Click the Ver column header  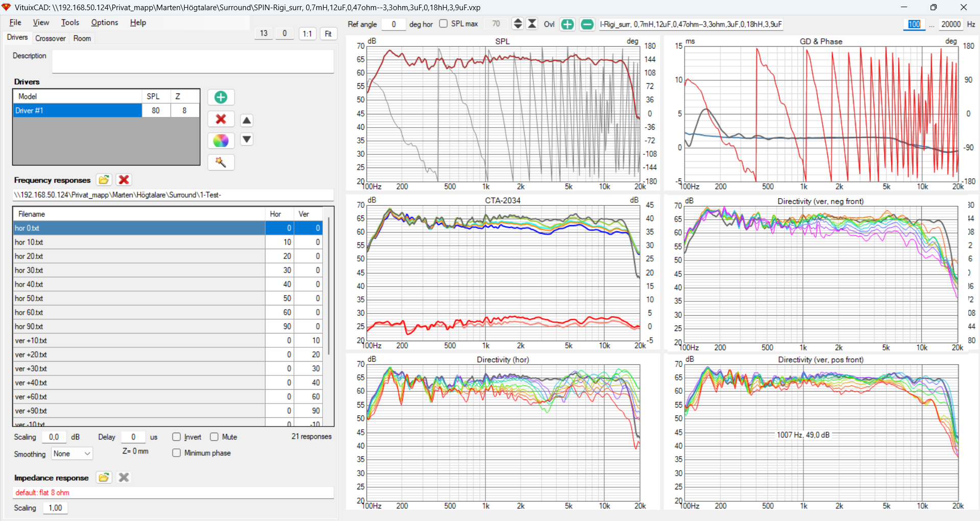(x=308, y=214)
